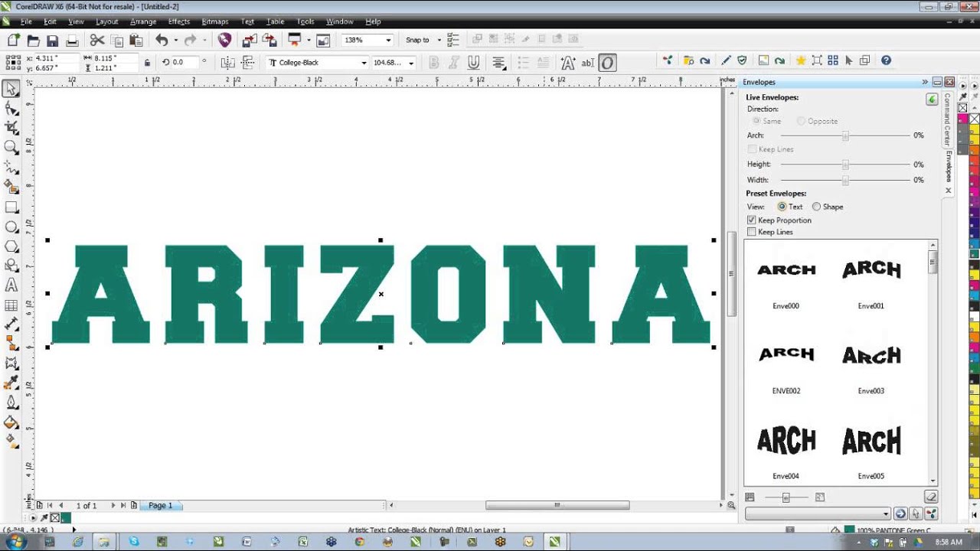Open the font name College-Black dropdown
Image resolution: width=980 pixels, height=551 pixels.
coord(364,63)
